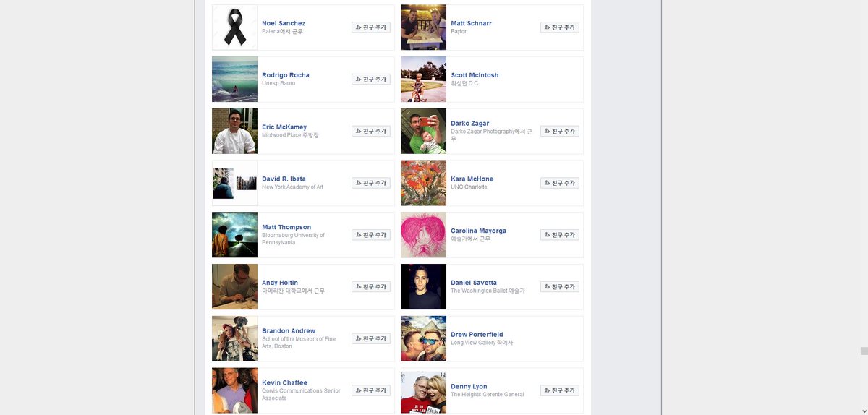Open Brandon Andrew's name link
This screenshot has width=868, height=415.
click(x=289, y=331)
